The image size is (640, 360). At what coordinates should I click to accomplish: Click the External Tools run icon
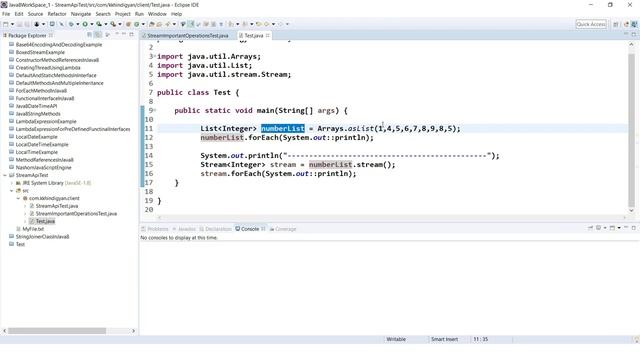tap(113, 24)
